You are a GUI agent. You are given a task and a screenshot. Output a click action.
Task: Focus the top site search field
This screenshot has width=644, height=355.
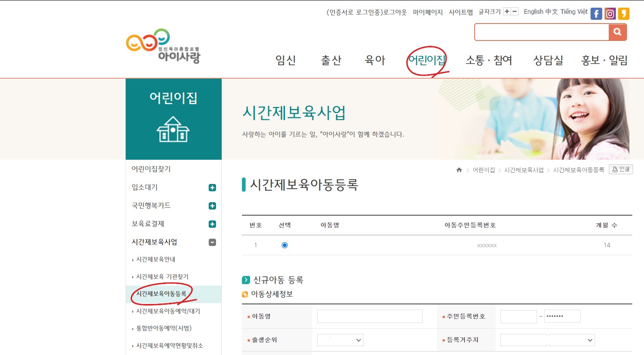tap(542, 32)
